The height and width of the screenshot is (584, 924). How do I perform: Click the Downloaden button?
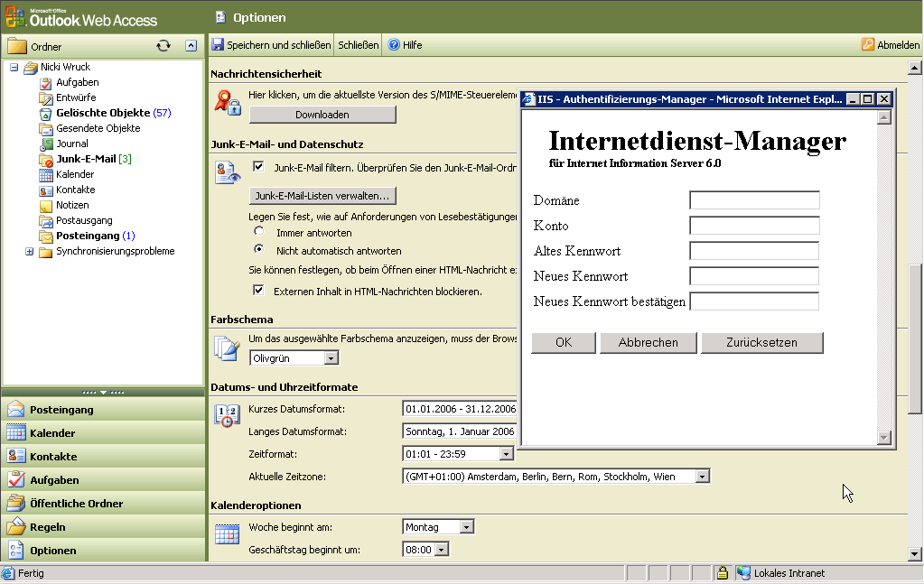coord(322,115)
